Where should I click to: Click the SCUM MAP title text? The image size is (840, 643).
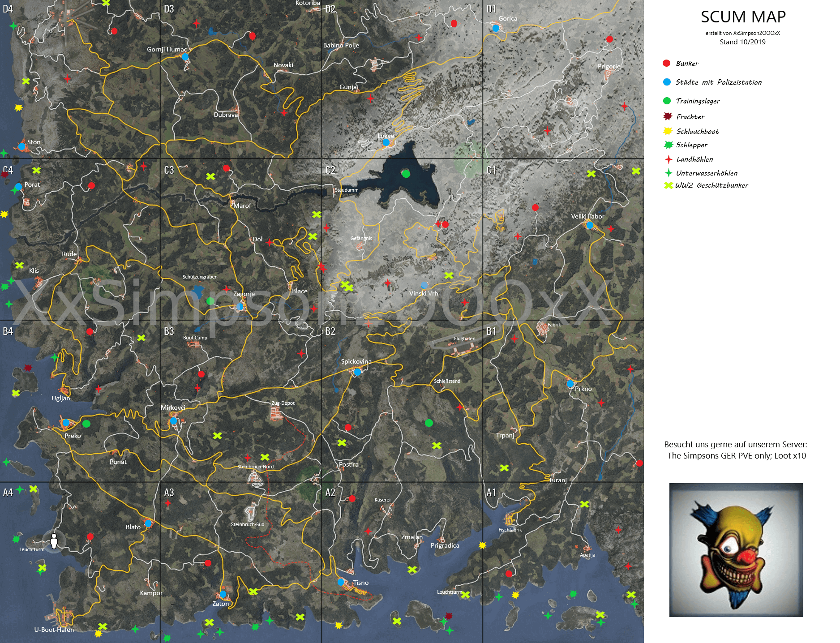pos(743,17)
